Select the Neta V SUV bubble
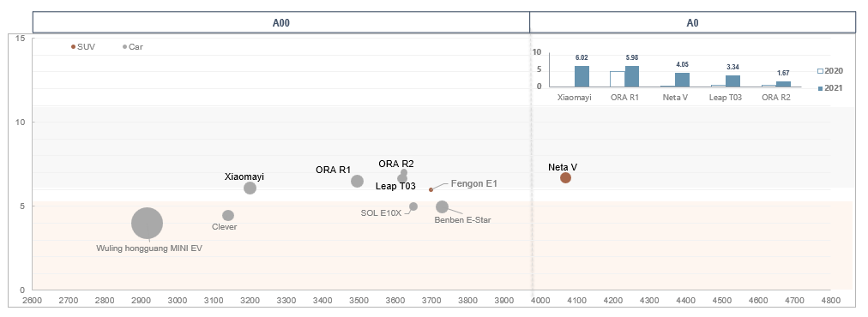The image size is (868, 317). coord(565,177)
